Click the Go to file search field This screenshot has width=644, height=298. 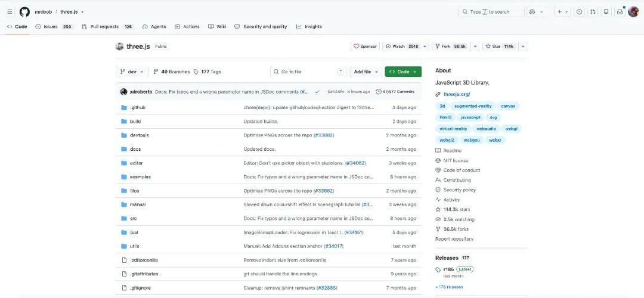coord(308,72)
